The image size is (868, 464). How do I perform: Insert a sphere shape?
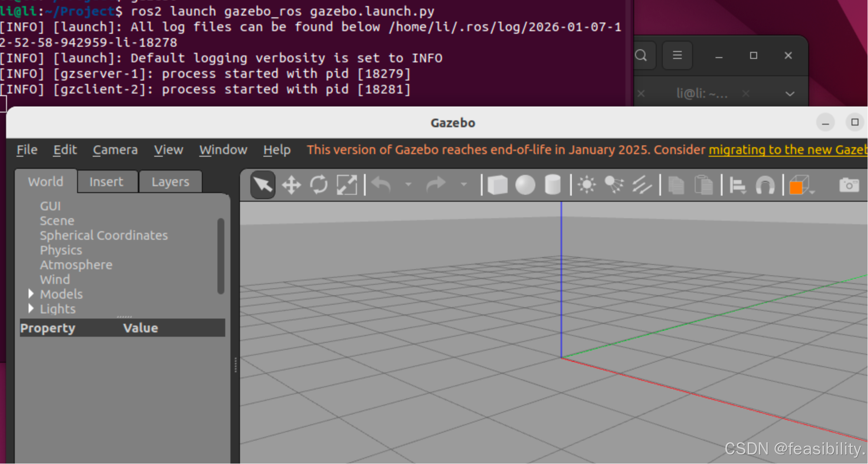[525, 185]
